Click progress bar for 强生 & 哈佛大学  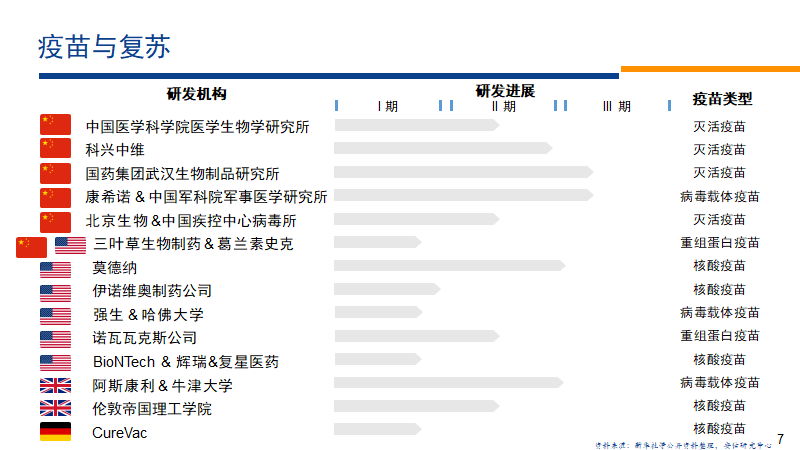click(x=378, y=312)
